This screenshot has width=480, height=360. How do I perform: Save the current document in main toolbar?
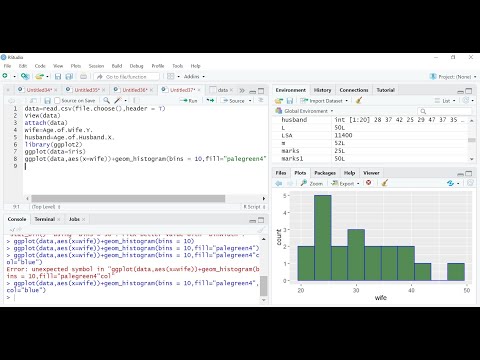click(x=58, y=76)
